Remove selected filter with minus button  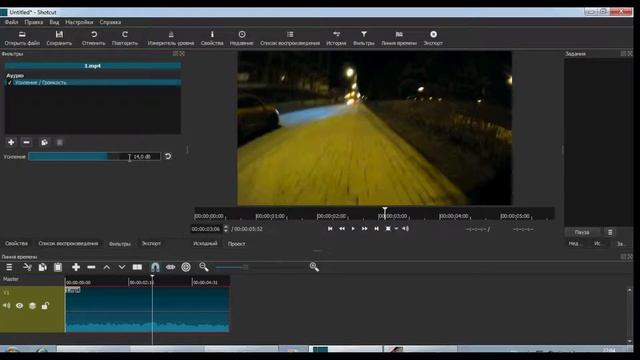pyautogui.click(x=27, y=142)
